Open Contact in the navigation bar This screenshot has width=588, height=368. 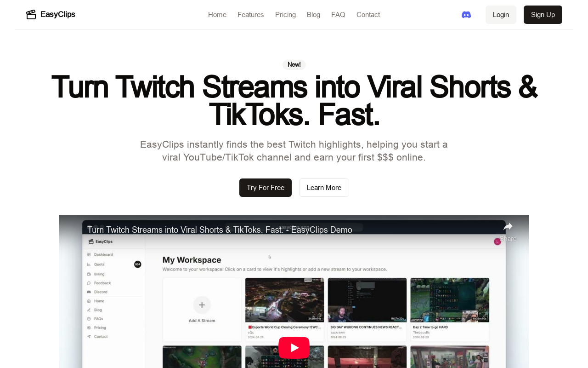click(x=368, y=15)
